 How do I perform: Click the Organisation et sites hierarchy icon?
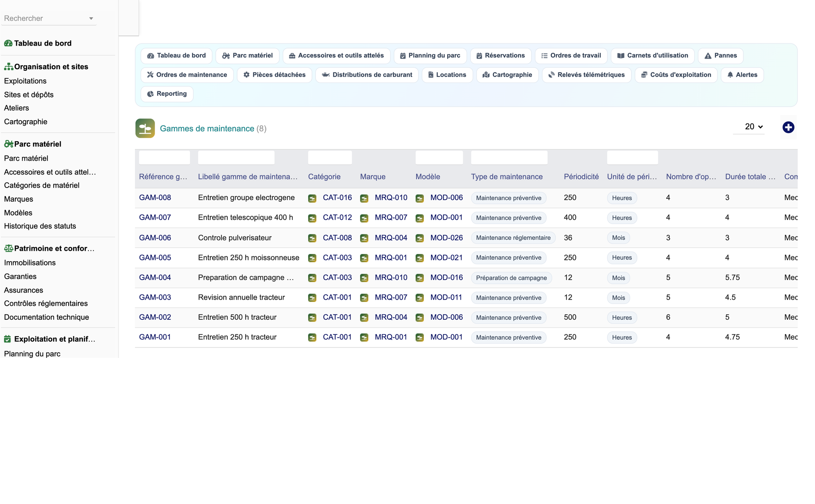8,67
